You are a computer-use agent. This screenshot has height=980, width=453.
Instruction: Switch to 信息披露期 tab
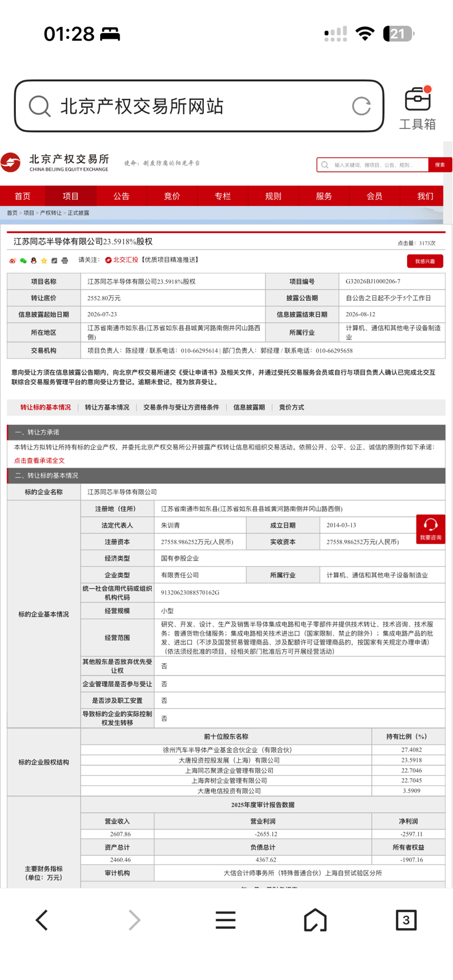pyautogui.click(x=249, y=407)
